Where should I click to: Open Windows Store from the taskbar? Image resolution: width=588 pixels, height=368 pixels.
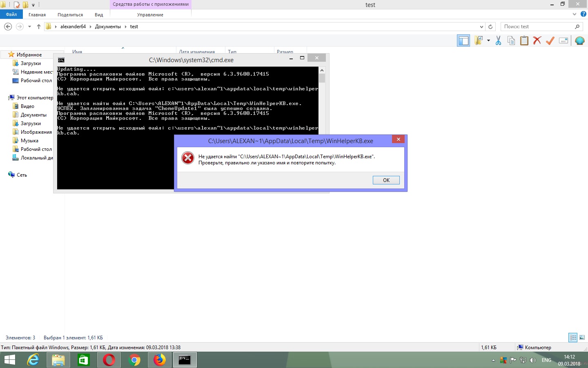click(84, 360)
